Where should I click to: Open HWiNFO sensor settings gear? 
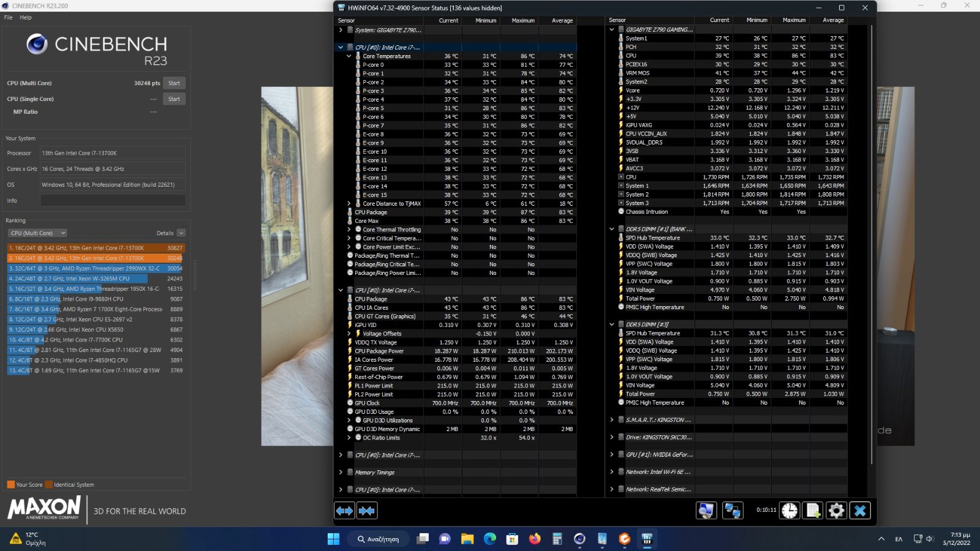tap(836, 511)
